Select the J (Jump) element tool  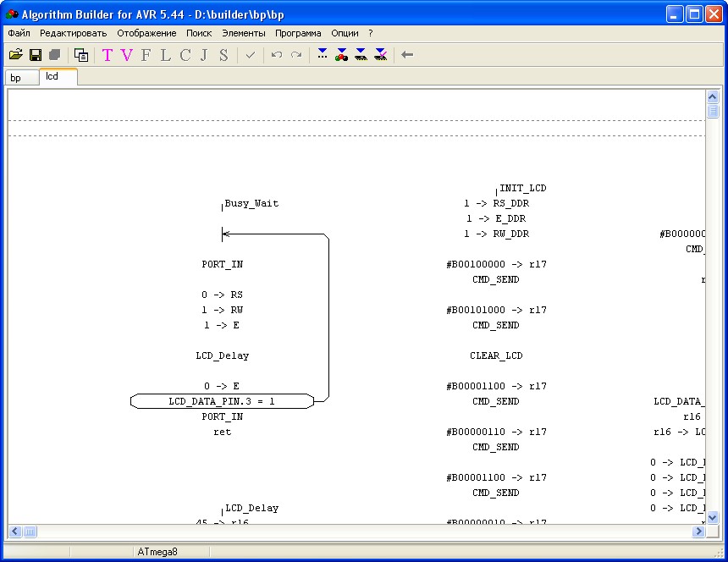click(204, 55)
